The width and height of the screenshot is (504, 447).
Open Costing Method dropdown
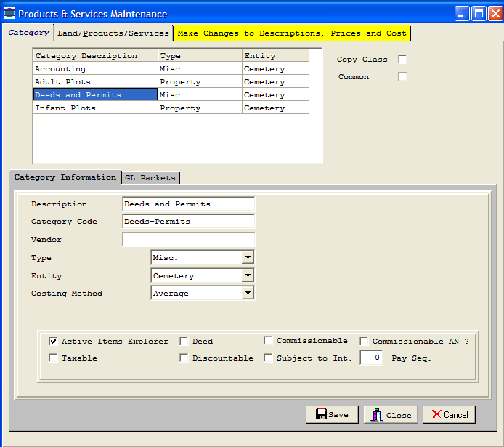coord(248,294)
